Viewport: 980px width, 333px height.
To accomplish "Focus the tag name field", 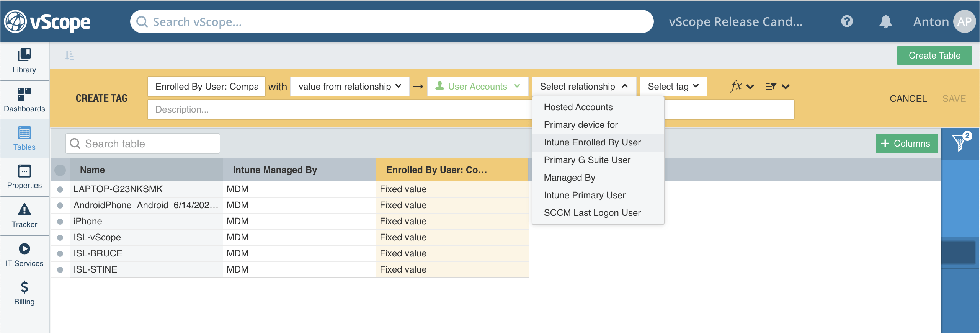I will click(x=206, y=87).
